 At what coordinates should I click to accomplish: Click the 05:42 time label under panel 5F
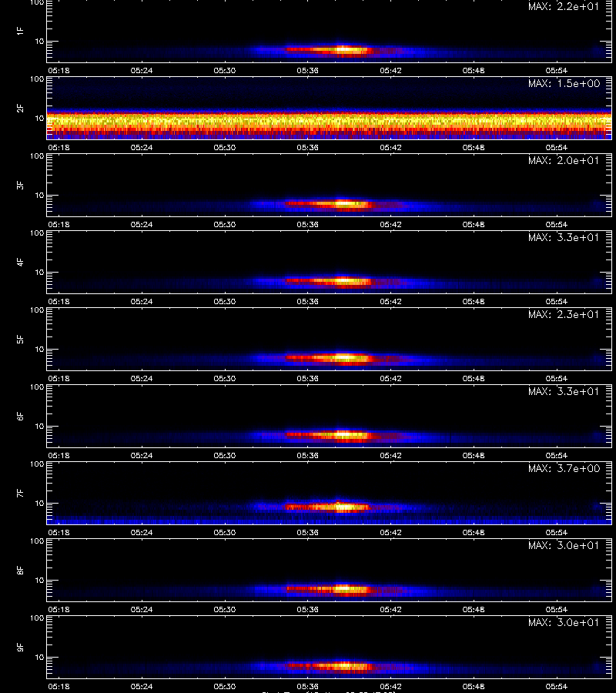390,378
